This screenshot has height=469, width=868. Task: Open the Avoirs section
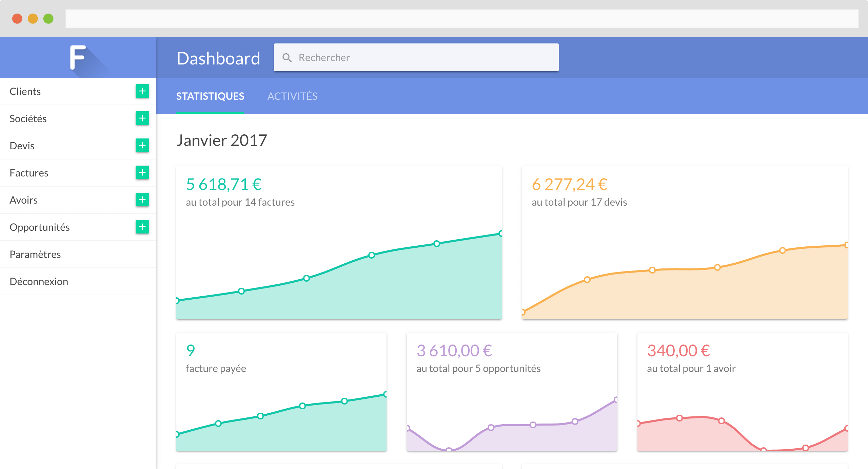click(x=78, y=200)
